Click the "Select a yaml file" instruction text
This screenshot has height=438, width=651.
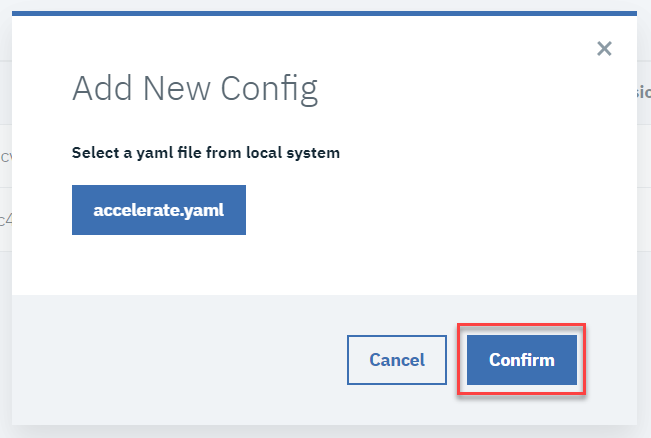205,153
